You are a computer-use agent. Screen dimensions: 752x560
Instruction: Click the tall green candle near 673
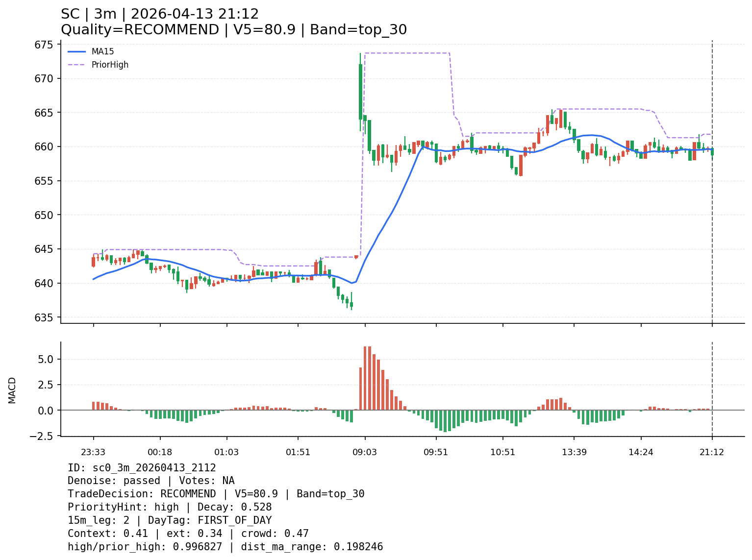pyautogui.click(x=360, y=92)
